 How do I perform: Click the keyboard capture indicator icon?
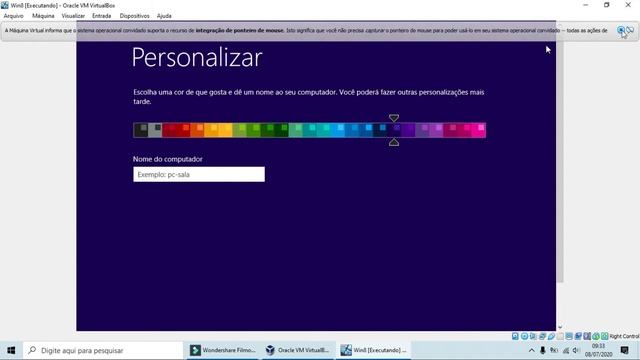pyautogui.click(x=604, y=336)
